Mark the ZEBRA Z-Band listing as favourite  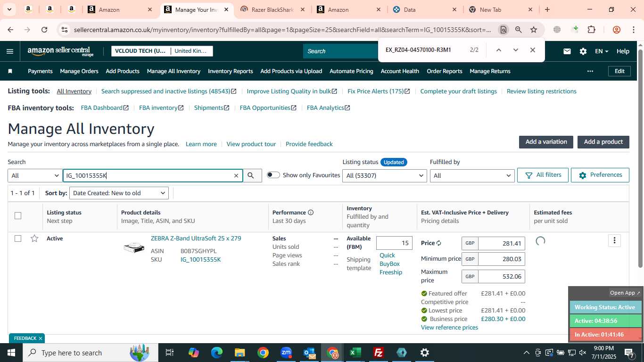point(34,239)
